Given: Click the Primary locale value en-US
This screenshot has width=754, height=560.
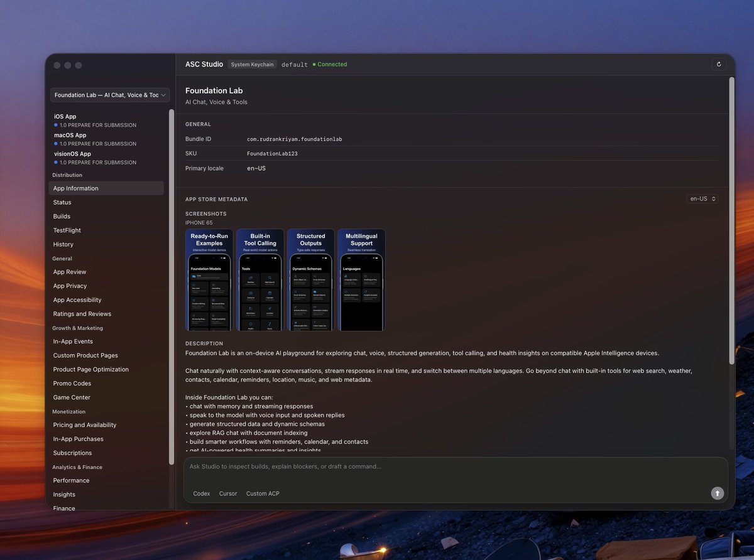Looking at the screenshot, I should [x=256, y=168].
